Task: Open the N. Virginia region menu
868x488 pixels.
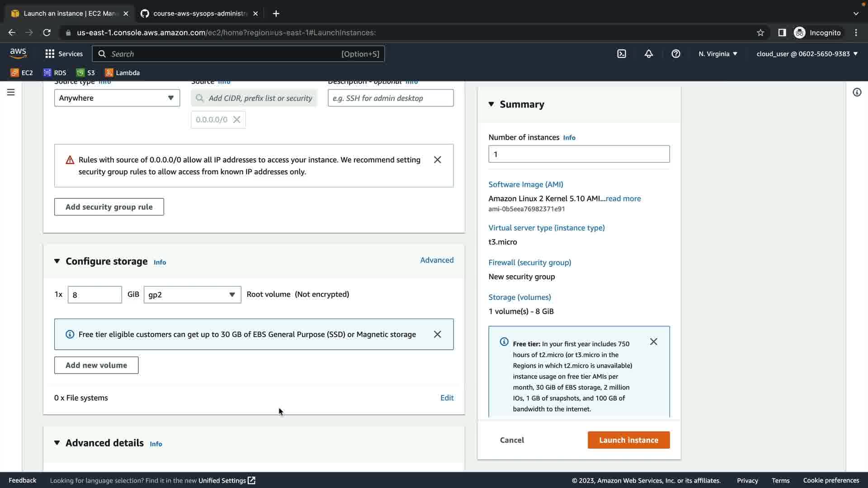Action: point(717,54)
